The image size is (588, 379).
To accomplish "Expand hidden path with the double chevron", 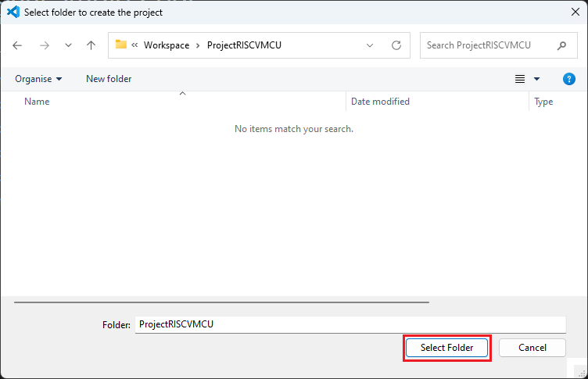I will click(134, 45).
